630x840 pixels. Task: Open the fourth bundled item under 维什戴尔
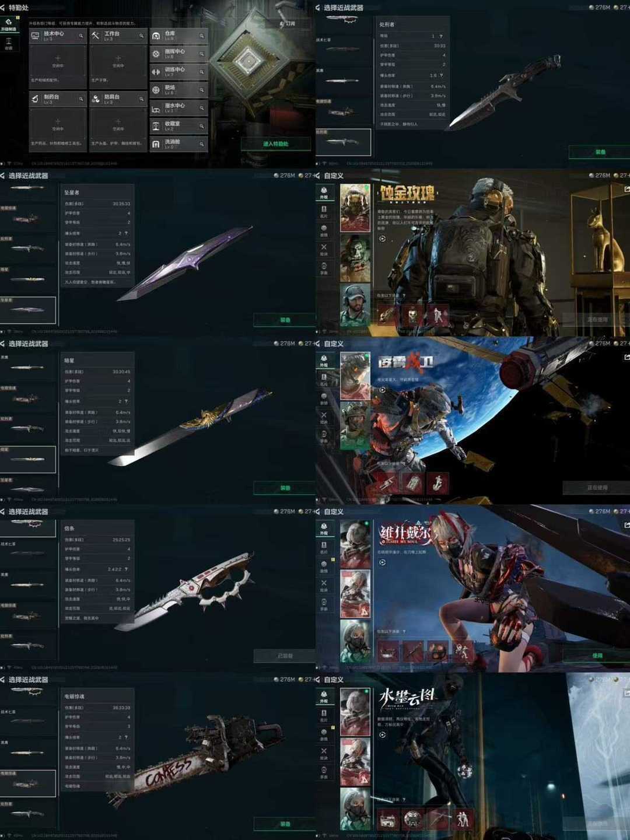point(463,651)
